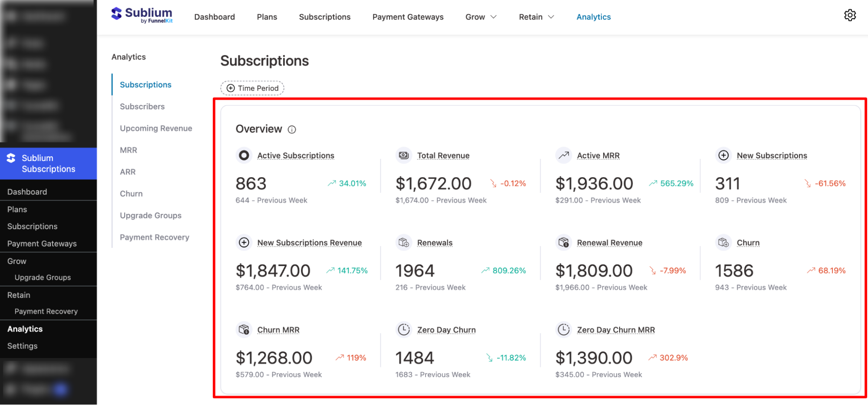Open the Churn report in Analytics sidebar
Screen dimensions: 868x405
pos(131,194)
